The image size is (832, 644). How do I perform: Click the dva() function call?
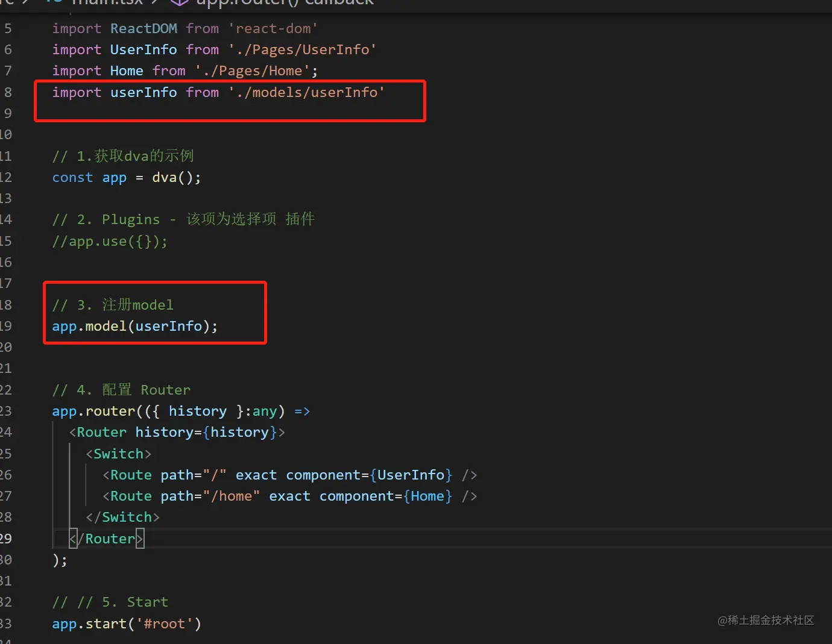pyautogui.click(x=172, y=177)
